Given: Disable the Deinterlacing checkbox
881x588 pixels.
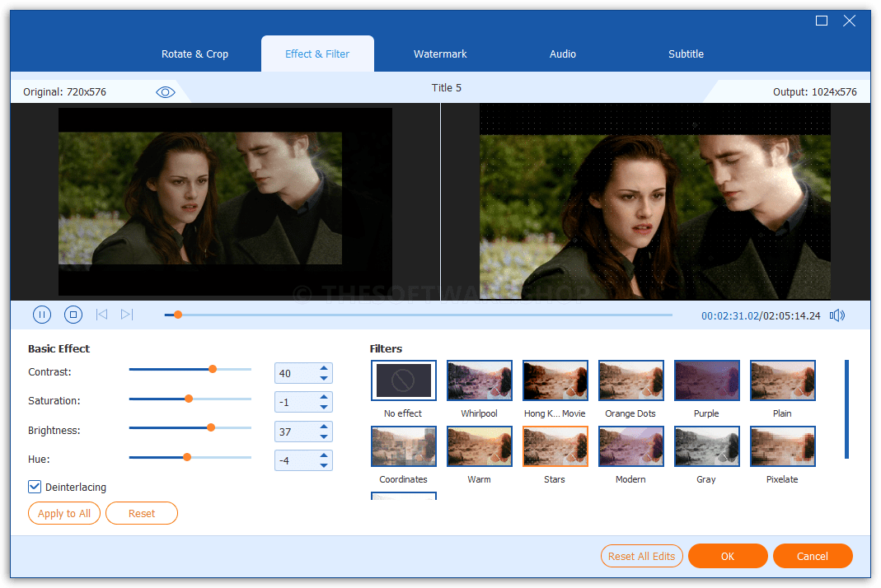Looking at the screenshot, I should pyautogui.click(x=35, y=487).
